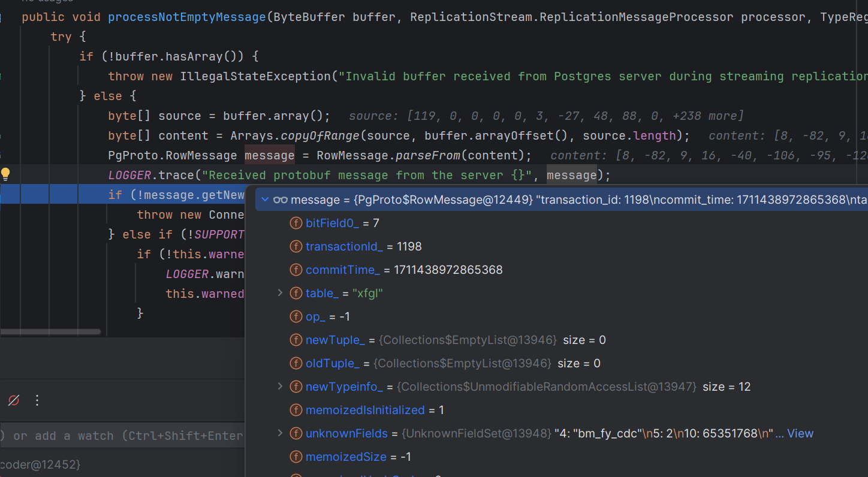Click the editor horizontal scrollbar thumb

point(50,331)
